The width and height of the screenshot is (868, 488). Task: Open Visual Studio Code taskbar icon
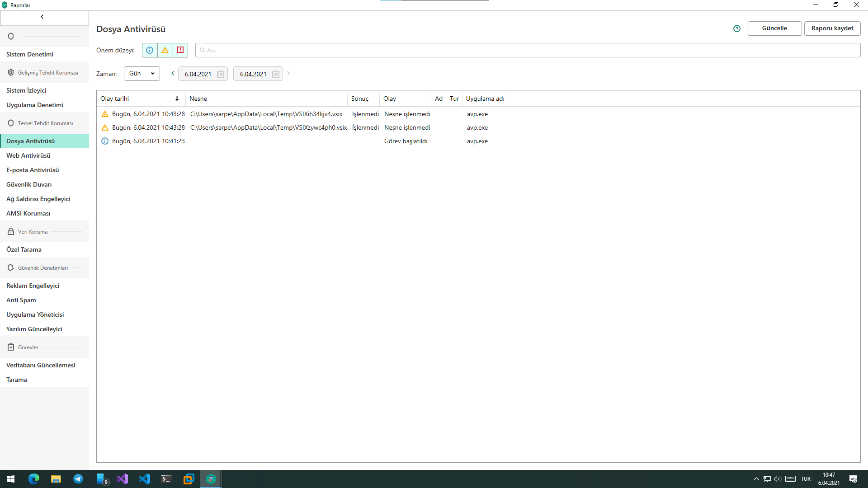point(145,479)
